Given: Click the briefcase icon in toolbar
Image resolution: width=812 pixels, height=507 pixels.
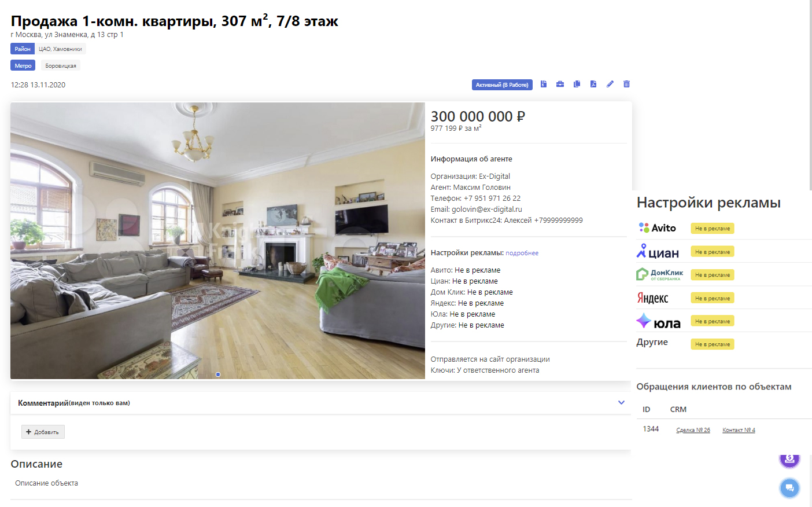Looking at the screenshot, I should click(560, 84).
